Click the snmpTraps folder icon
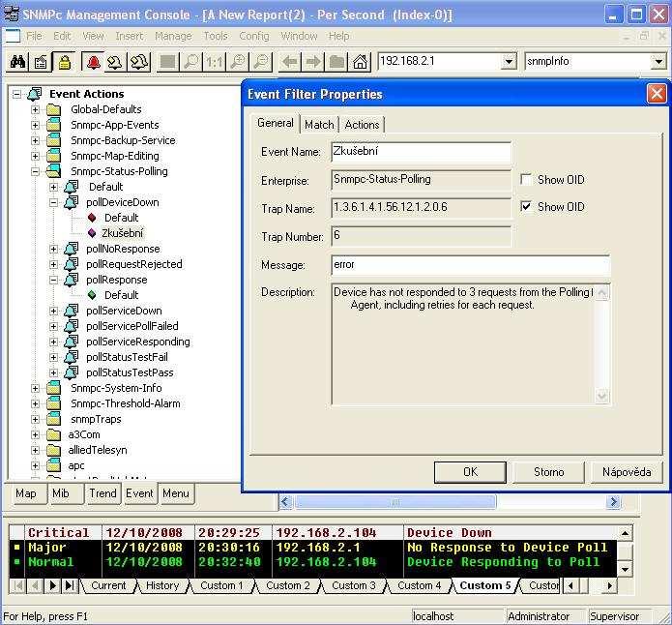This screenshot has height=625, width=672. point(53,419)
